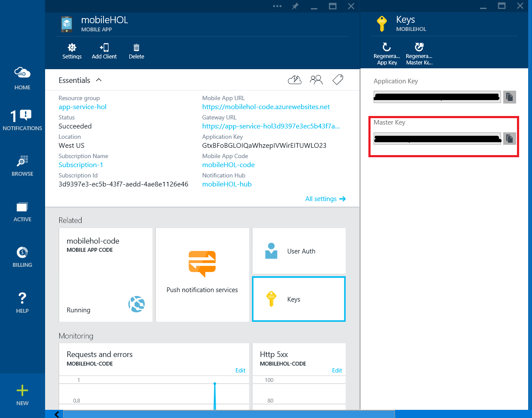This screenshot has height=418, width=532.
Task: Open the Subscription-1 link
Action: (81, 165)
